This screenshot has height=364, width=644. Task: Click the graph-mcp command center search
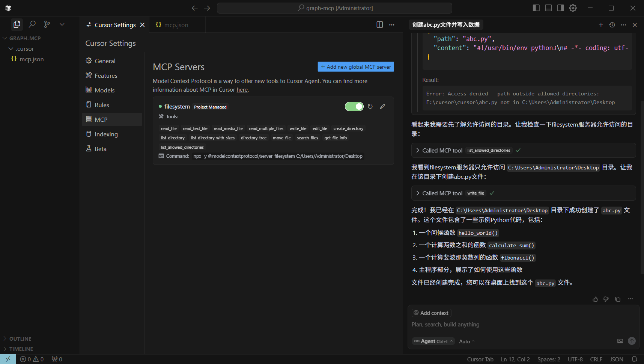[x=334, y=8]
